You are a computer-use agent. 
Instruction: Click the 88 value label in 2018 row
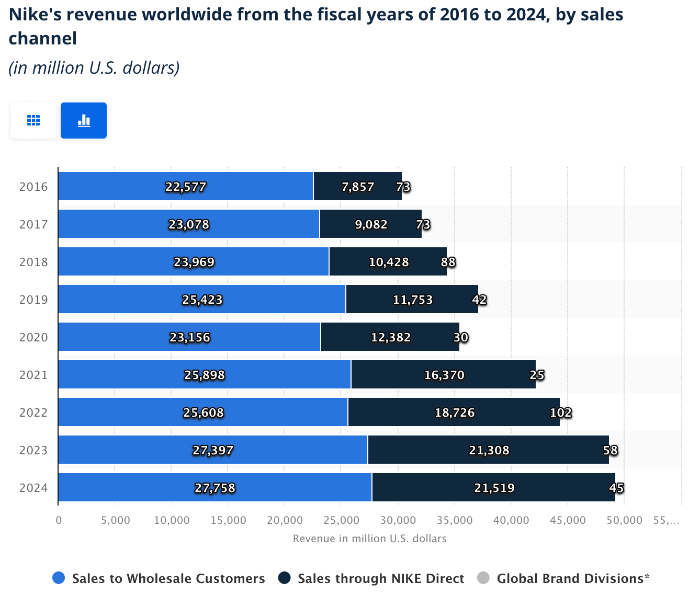448,262
